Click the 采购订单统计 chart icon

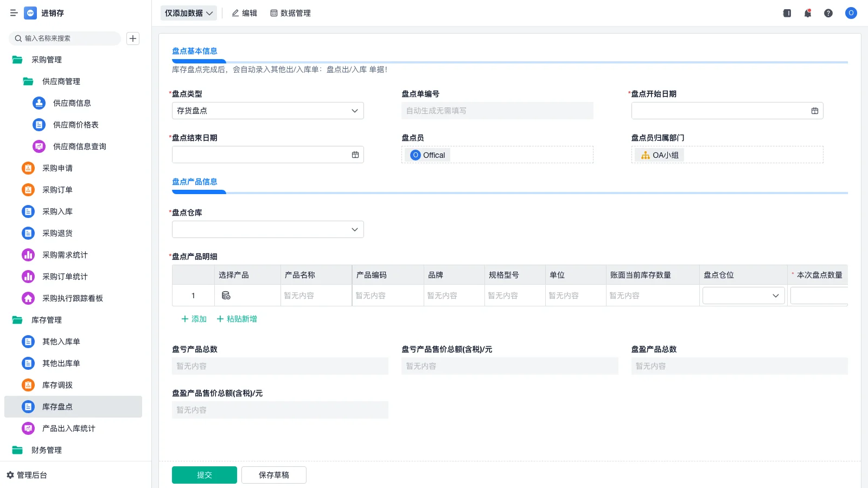pyautogui.click(x=28, y=277)
